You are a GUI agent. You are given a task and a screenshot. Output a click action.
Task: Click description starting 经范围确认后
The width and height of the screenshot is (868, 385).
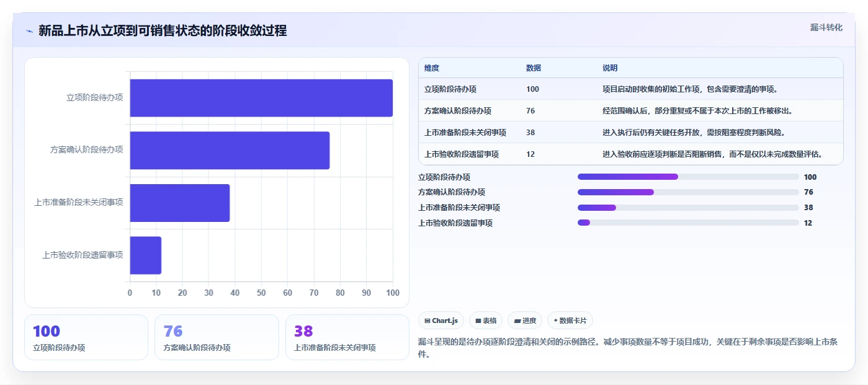point(697,111)
